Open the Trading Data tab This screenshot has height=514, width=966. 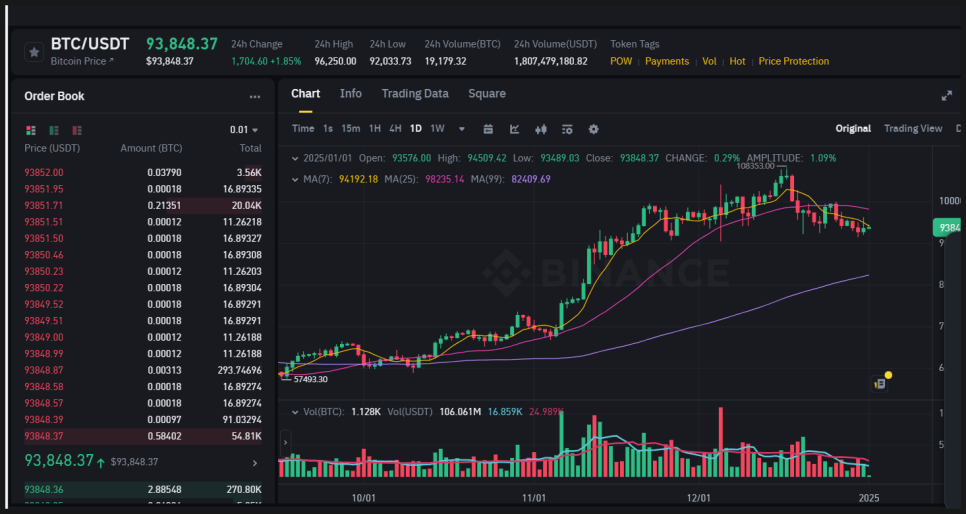click(415, 94)
